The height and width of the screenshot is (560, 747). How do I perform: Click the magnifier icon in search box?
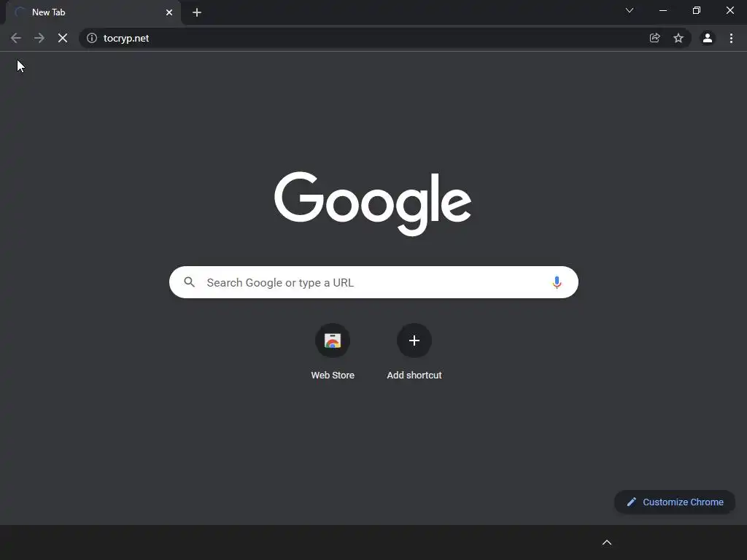pos(190,282)
